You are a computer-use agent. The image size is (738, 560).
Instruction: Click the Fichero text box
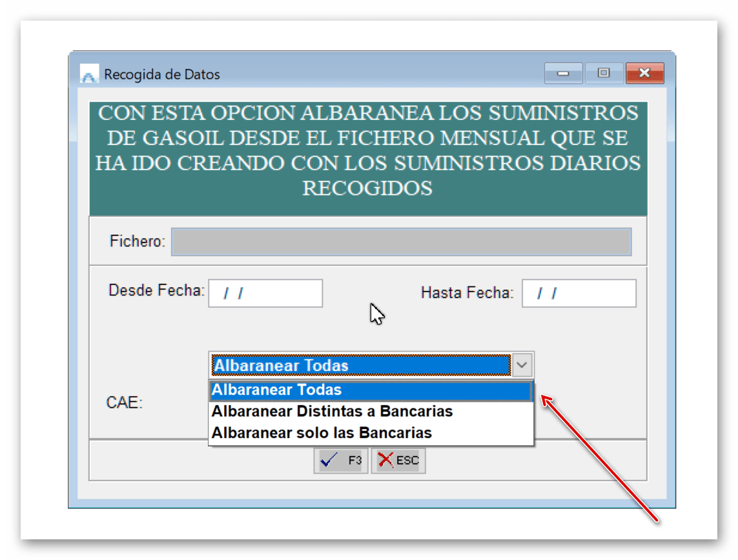click(x=400, y=241)
